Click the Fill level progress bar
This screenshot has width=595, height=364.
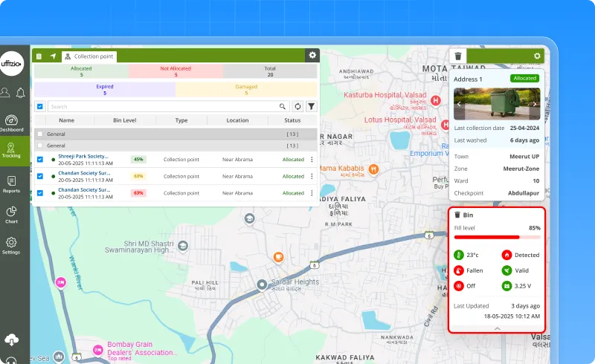pyautogui.click(x=497, y=237)
